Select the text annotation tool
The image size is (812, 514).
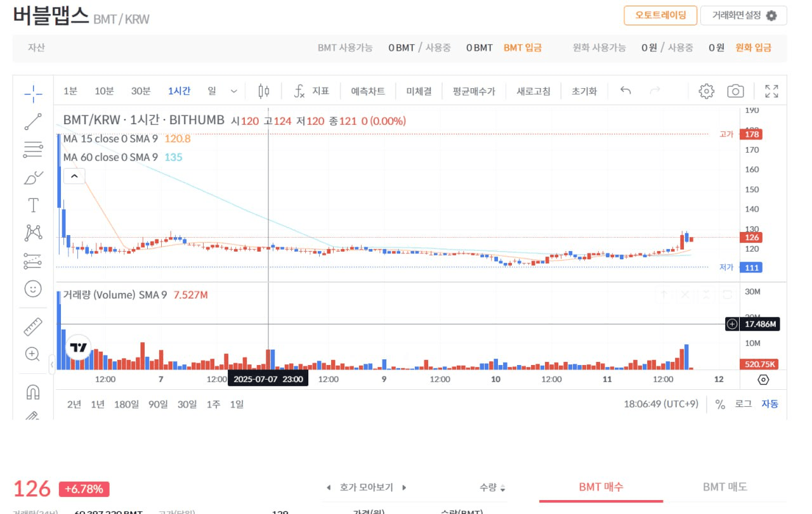click(33, 205)
